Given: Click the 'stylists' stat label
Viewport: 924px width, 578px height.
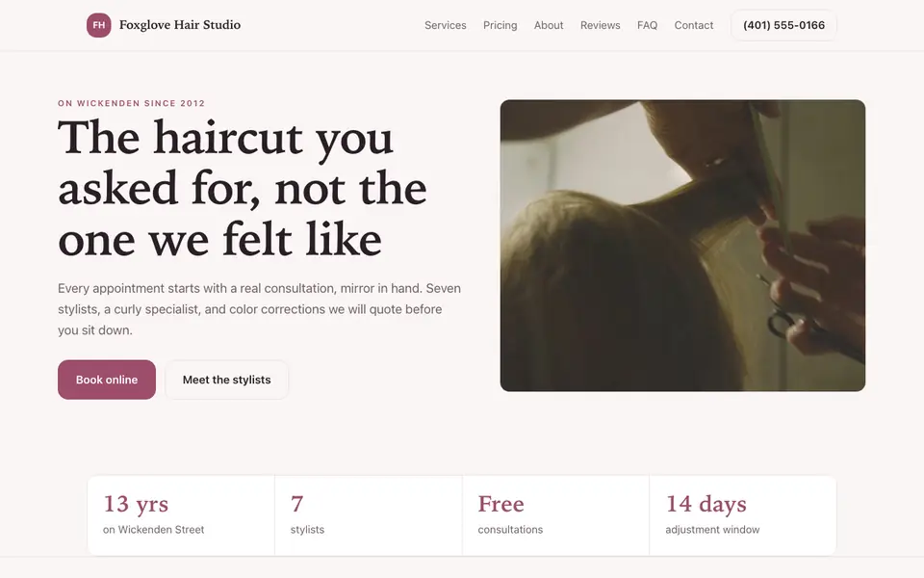Looking at the screenshot, I should [308, 530].
